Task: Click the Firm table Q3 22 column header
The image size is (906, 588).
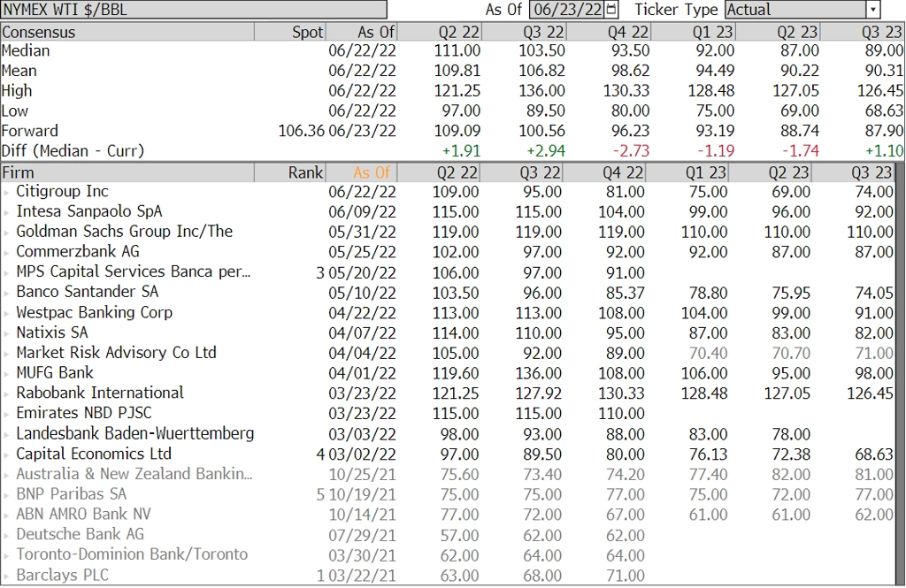Action: click(x=522, y=172)
